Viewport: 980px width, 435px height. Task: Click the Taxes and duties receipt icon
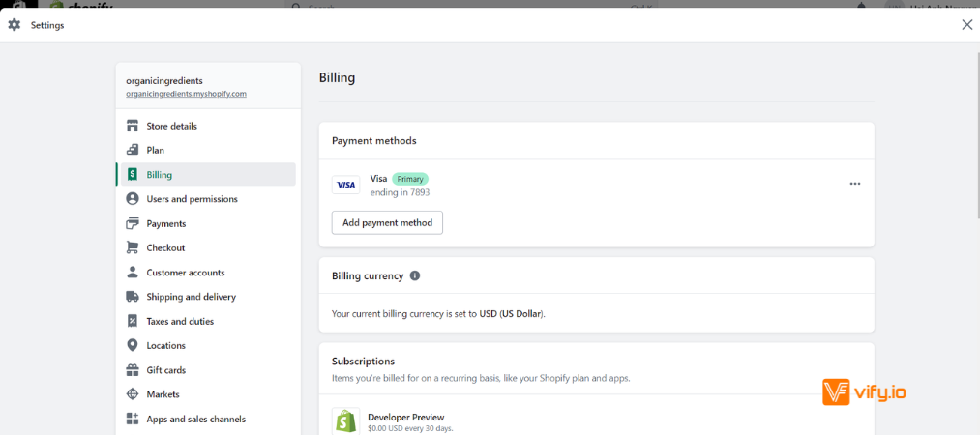(x=133, y=321)
